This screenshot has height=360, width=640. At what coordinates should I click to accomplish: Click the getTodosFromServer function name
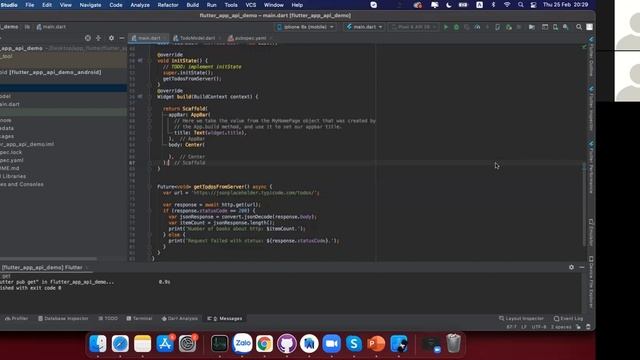pyautogui.click(x=221, y=187)
